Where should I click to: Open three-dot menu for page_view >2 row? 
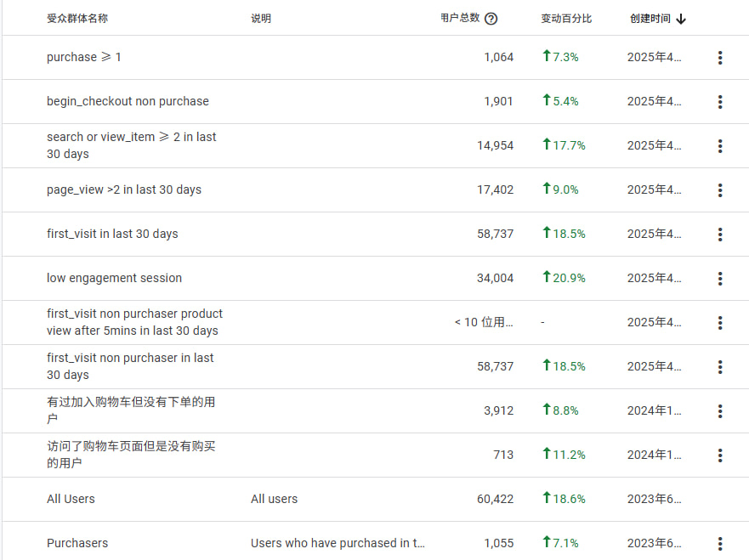(720, 190)
